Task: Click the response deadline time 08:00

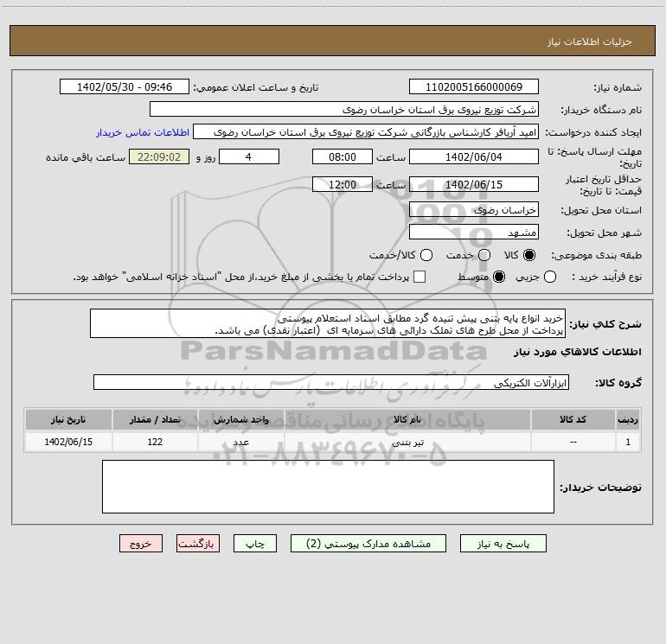Action: [x=343, y=156]
